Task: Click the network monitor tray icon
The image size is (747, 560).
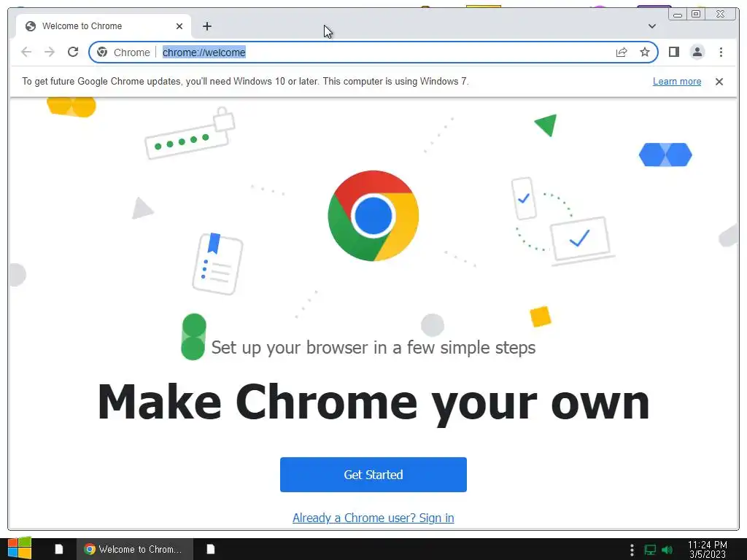Action: 650,550
